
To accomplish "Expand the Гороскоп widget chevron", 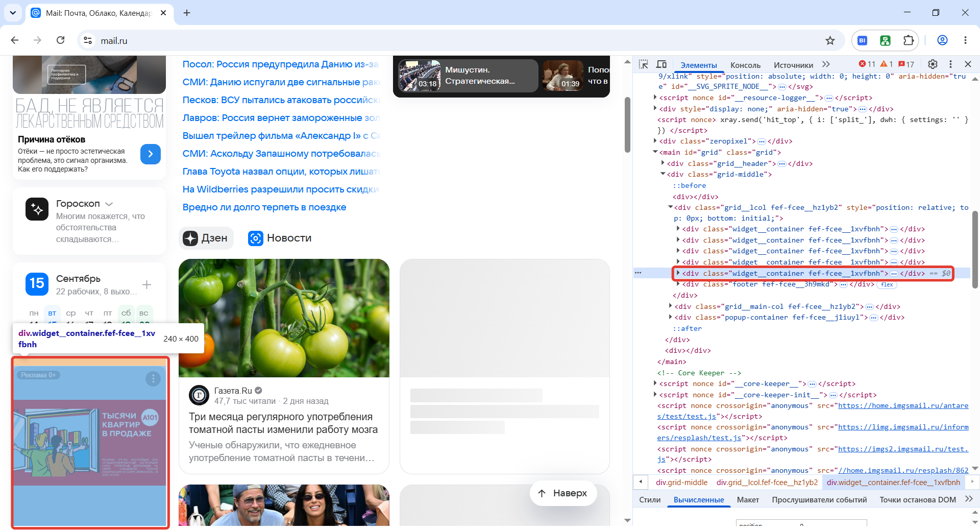I will point(109,204).
